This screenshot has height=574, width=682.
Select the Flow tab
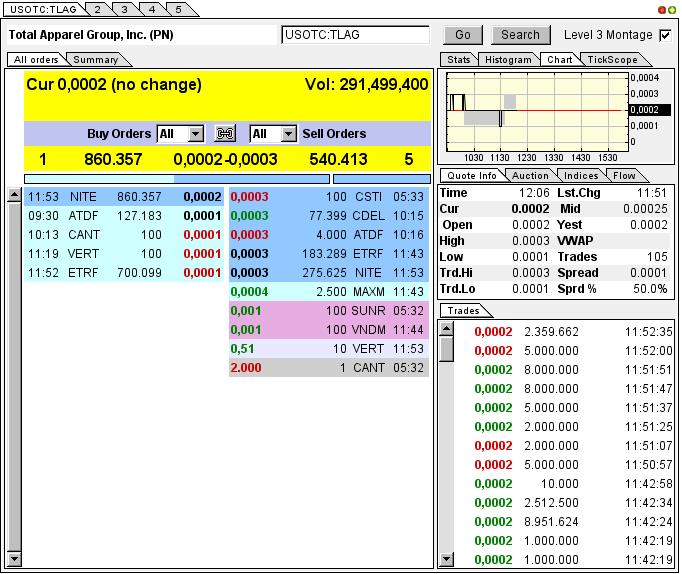pyautogui.click(x=624, y=176)
